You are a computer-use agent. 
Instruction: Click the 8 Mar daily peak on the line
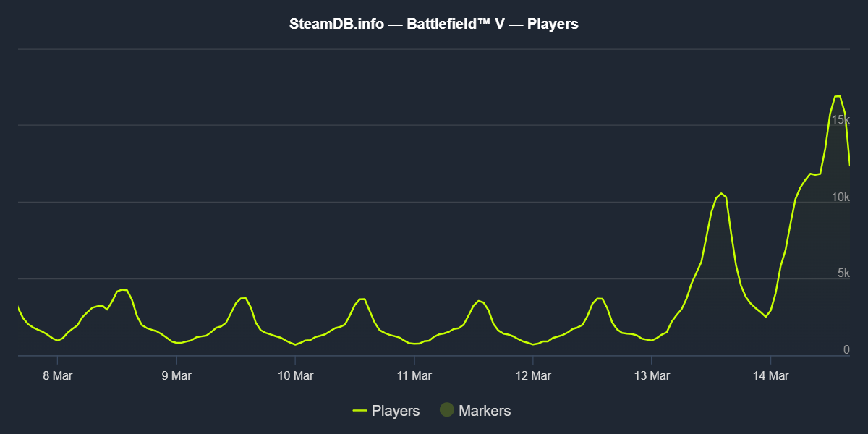pos(123,289)
